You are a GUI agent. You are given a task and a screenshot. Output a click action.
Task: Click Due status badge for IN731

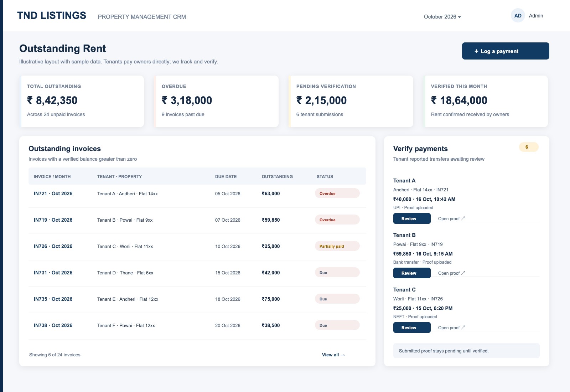tap(337, 273)
